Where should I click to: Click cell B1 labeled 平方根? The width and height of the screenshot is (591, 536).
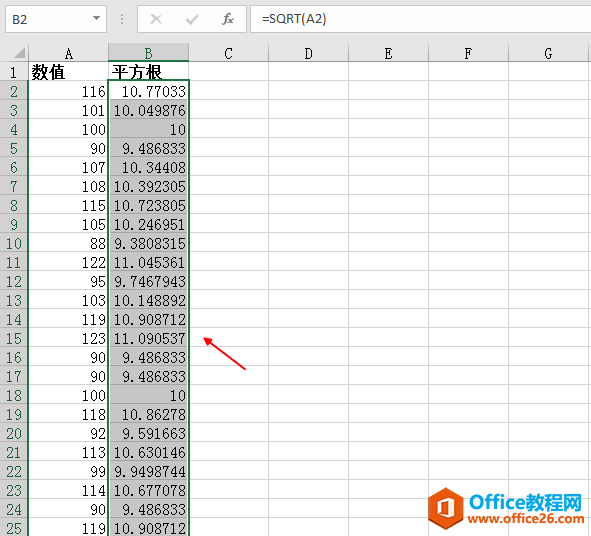pyautogui.click(x=149, y=72)
